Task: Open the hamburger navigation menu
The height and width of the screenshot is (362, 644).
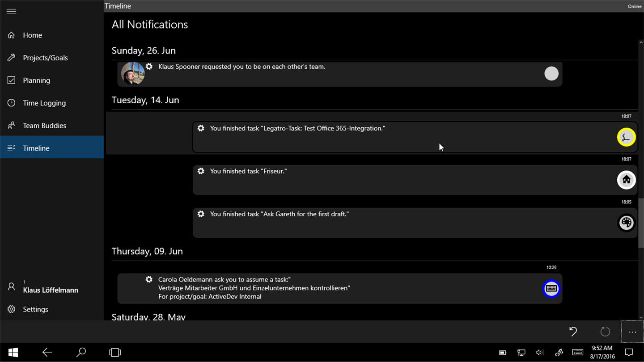Action: pyautogui.click(x=12, y=12)
